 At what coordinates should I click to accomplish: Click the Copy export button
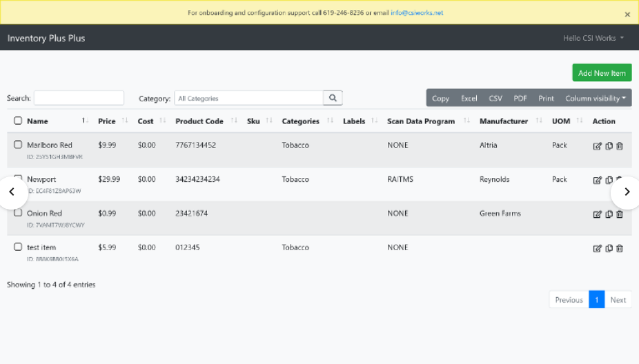click(440, 98)
